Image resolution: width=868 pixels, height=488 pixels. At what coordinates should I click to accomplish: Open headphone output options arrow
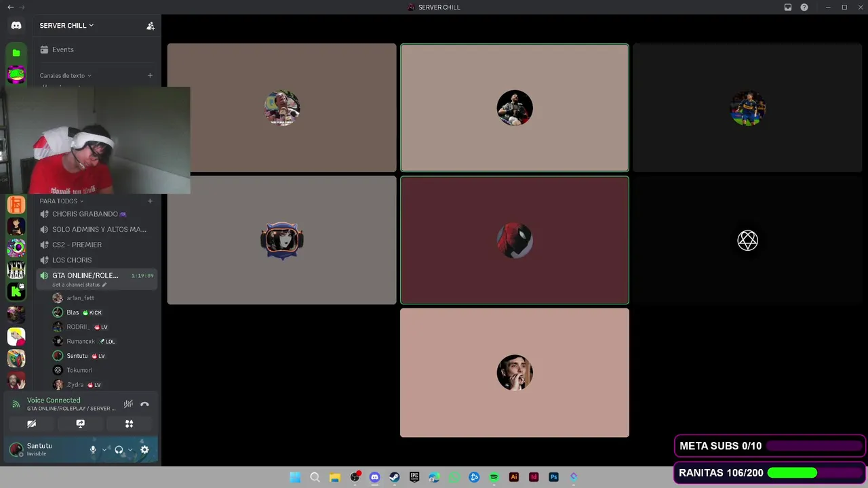130,449
